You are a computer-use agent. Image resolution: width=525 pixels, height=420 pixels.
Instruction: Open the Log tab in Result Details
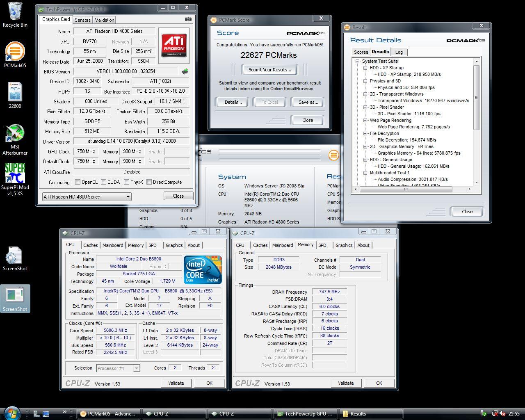pyautogui.click(x=399, y=52)
